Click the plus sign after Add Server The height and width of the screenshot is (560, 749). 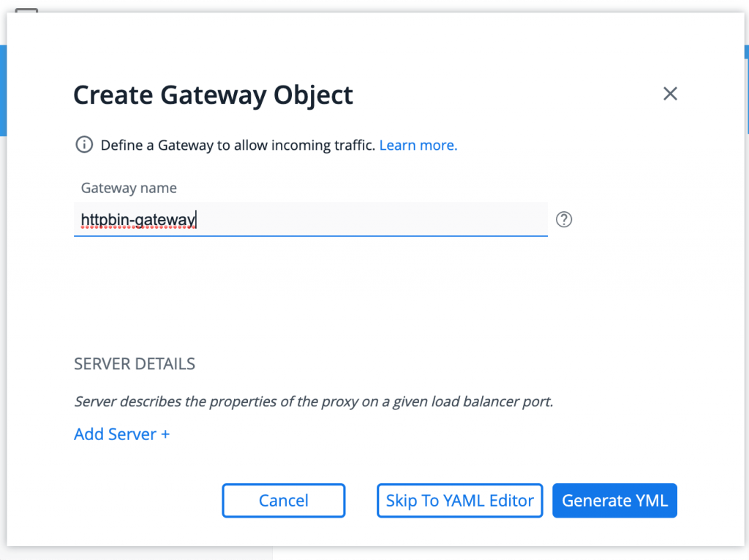165,434
